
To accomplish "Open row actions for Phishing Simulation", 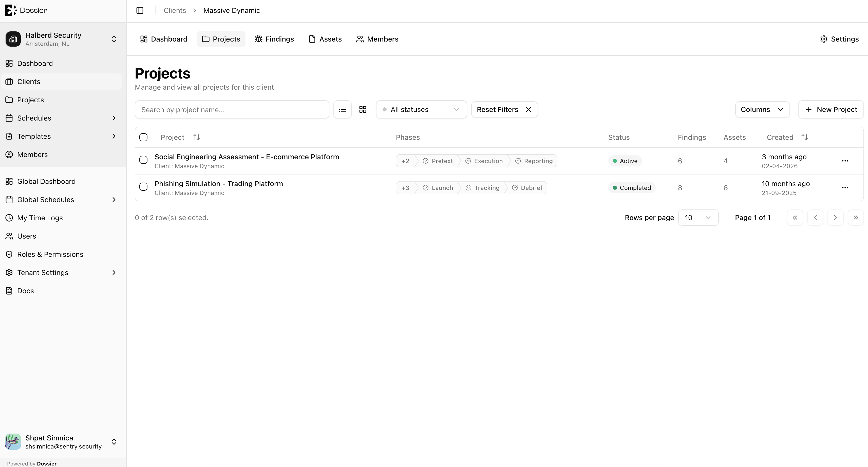I will point(845,188).
